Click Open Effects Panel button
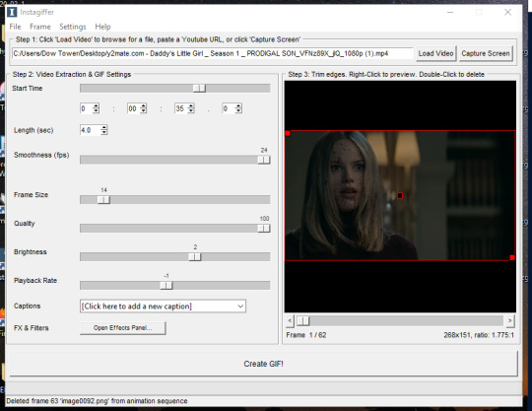Viewport: 532px width, 411px height. tap(123, 328)
